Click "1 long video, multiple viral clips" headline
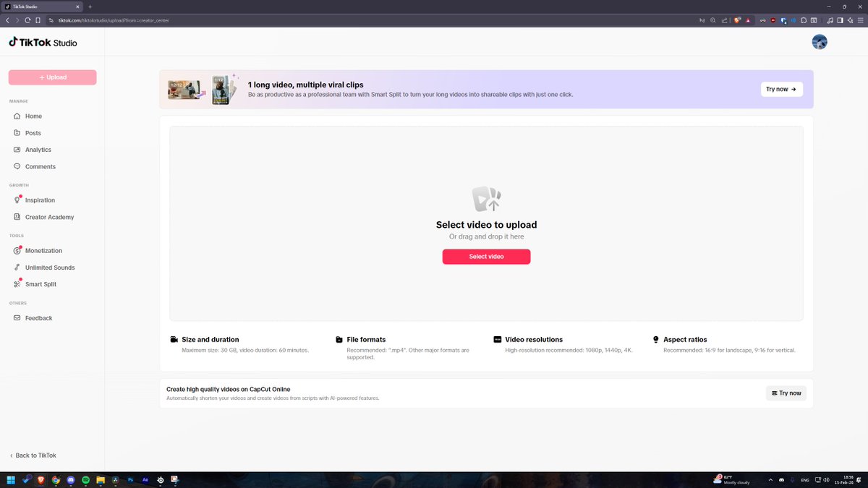Screen dimensions: 868x488 click(x=305, y=85)
